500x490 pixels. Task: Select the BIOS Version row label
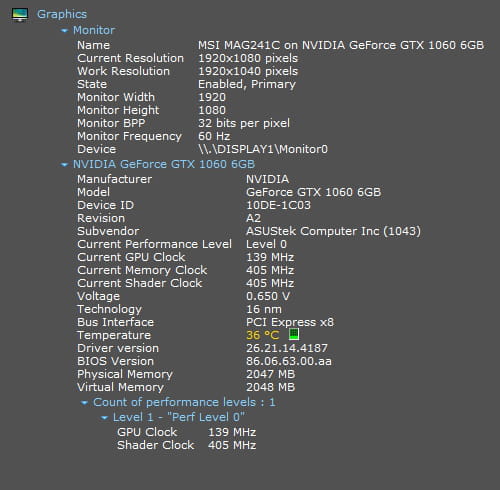click(x=115, y=361)
